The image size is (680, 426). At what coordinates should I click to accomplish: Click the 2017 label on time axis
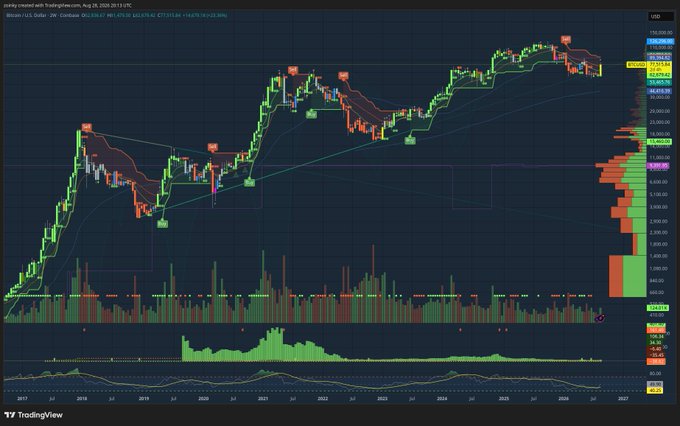tap(22, 398)
